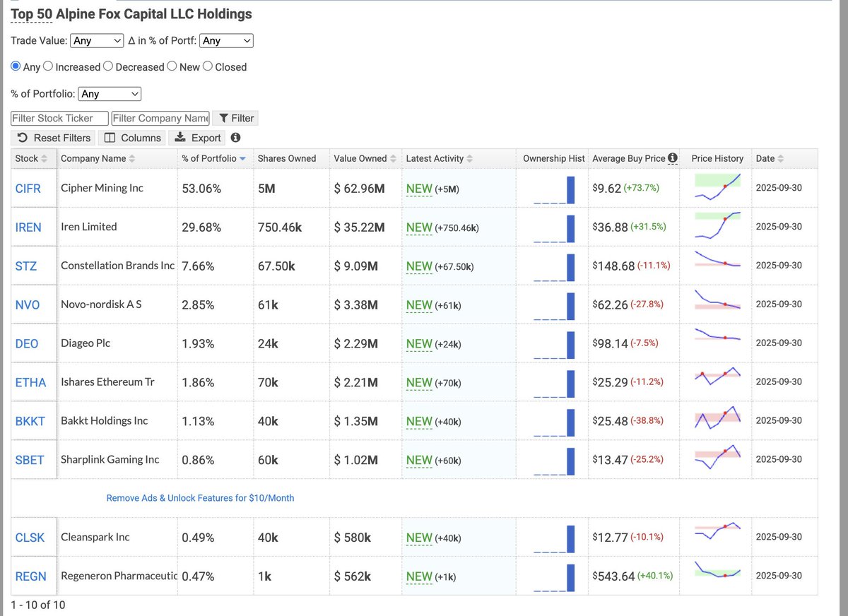Image resolution: width=848 pixels, height=616 pixels.
Task: Select the Closed radio button
Action: 208,66
